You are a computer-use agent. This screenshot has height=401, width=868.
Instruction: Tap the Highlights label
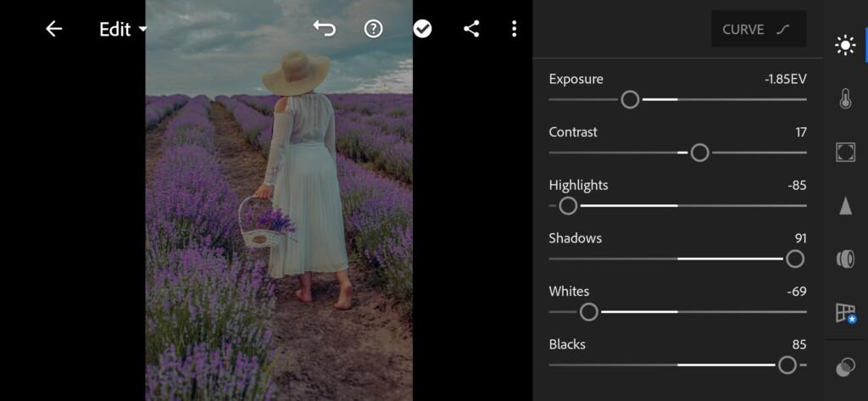point(578,186)
